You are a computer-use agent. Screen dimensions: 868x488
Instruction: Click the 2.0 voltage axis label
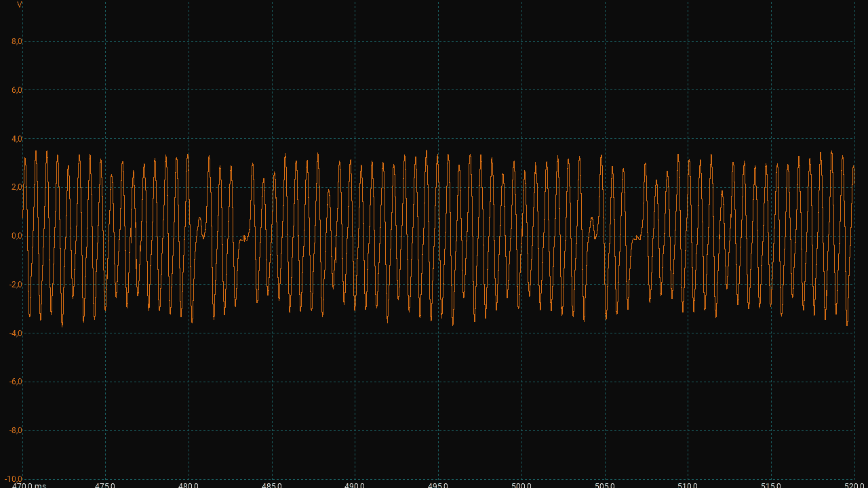point(17,187)
